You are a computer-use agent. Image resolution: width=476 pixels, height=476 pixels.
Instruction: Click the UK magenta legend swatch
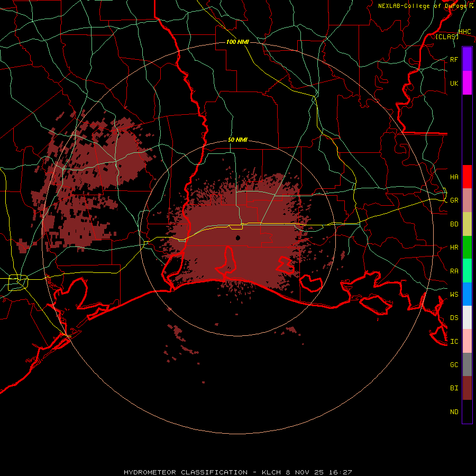pos(467,83)
